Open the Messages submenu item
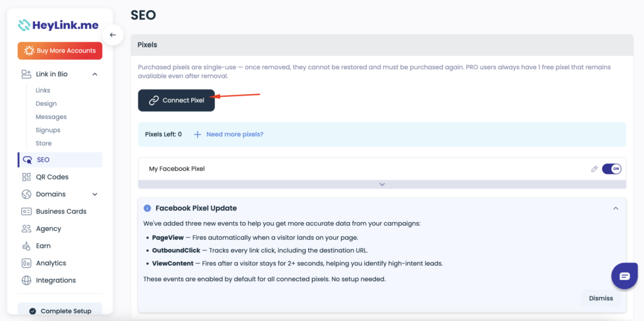This screenshot has height=321, width=644. pyautogui.click(x=51, y=116)
